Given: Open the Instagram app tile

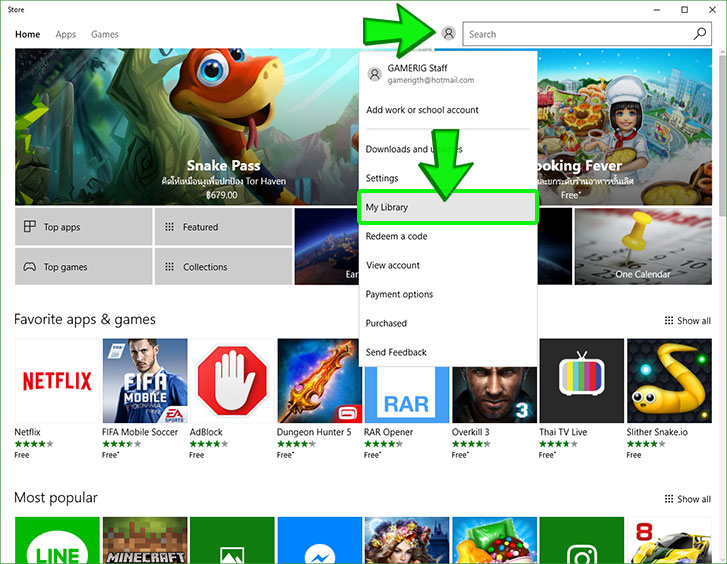Looking at the screenshot, I should [x=582, y=540].
